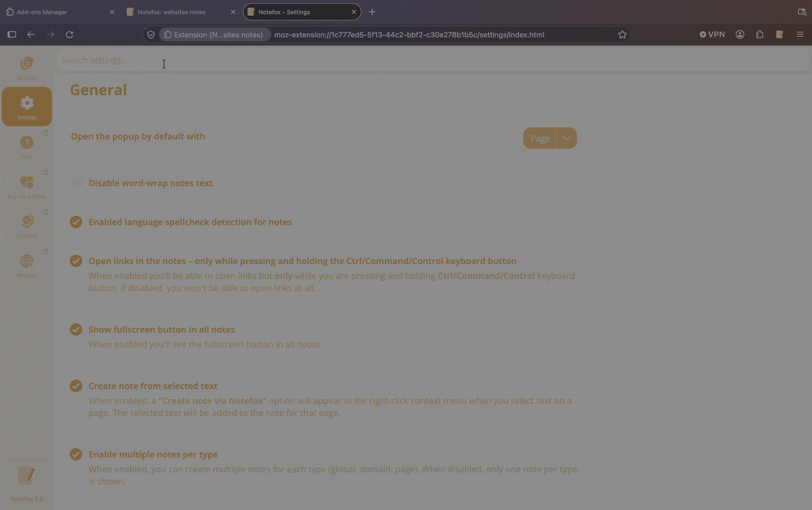Open the Firefox hamburger application menu
Viewport: 812px width, 510px height.
pos(800,34)
